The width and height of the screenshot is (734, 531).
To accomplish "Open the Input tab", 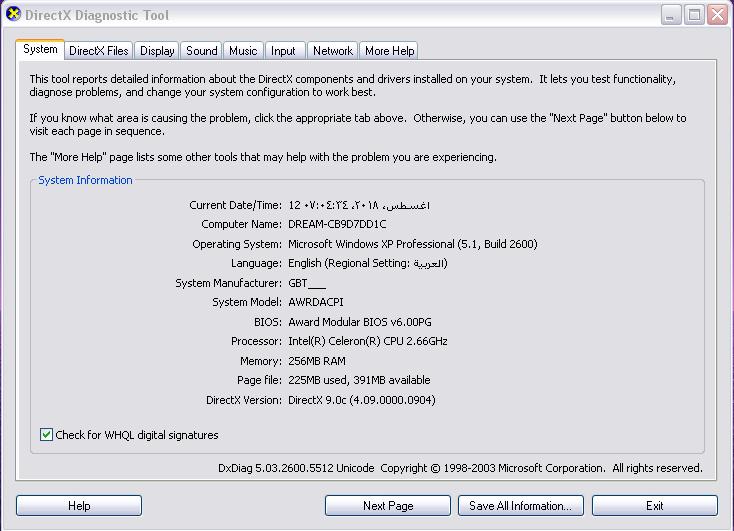I will pyautogui.click(x=283, y=51).
